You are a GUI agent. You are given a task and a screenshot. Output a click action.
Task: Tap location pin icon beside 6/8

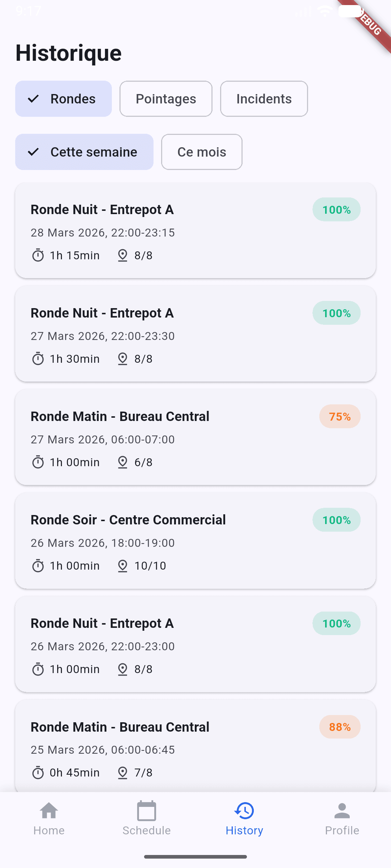[123, 462]
